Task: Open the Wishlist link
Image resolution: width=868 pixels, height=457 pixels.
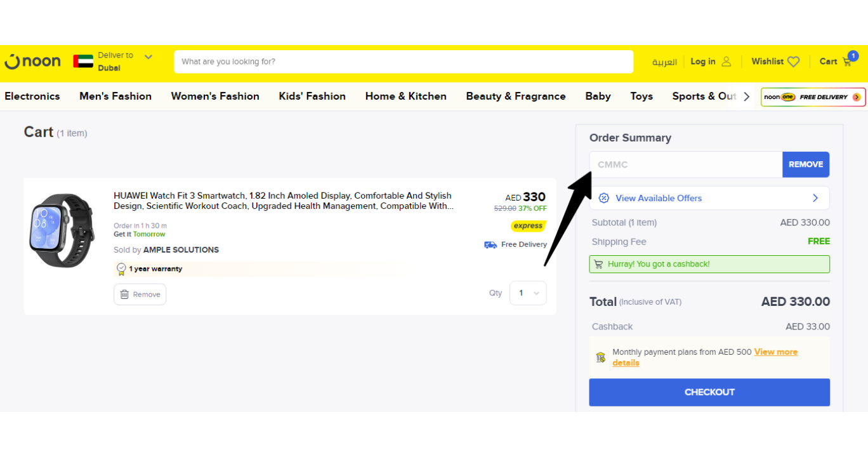Action: click(768, 62)
